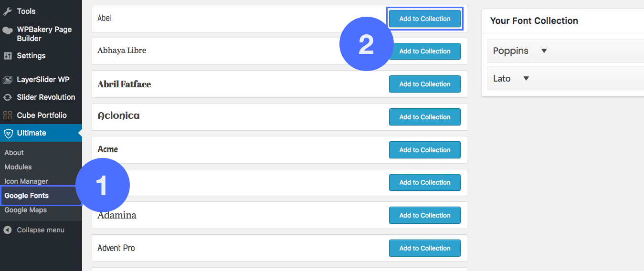Go to the Modules submenu page
Viewport: 644px width, 271px height.
[x=18, y=167]
